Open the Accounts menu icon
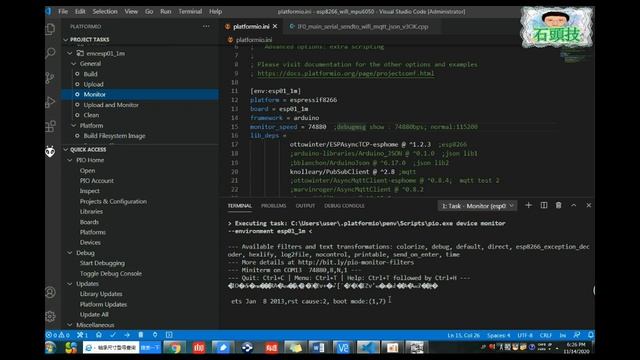 pos(50,292)
